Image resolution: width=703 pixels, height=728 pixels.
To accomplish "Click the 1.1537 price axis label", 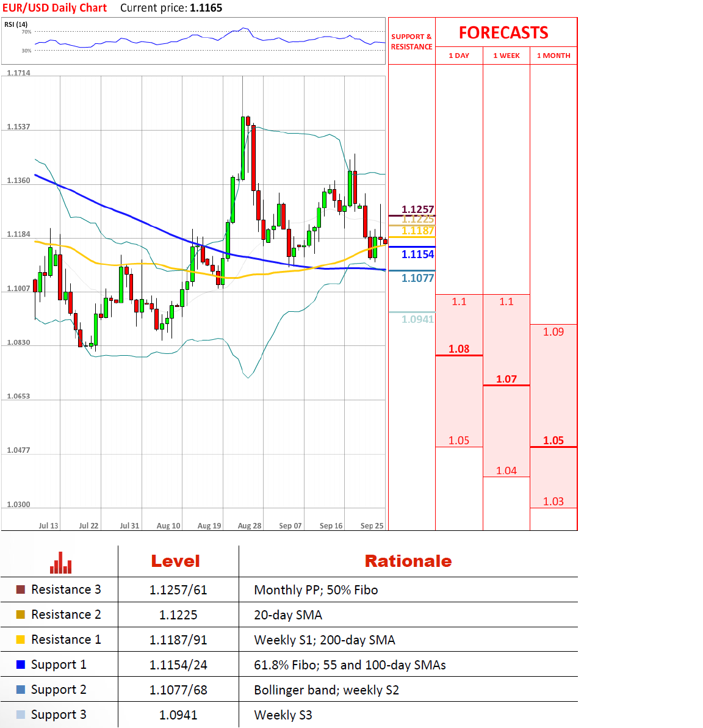I will (x=18, y=127).
